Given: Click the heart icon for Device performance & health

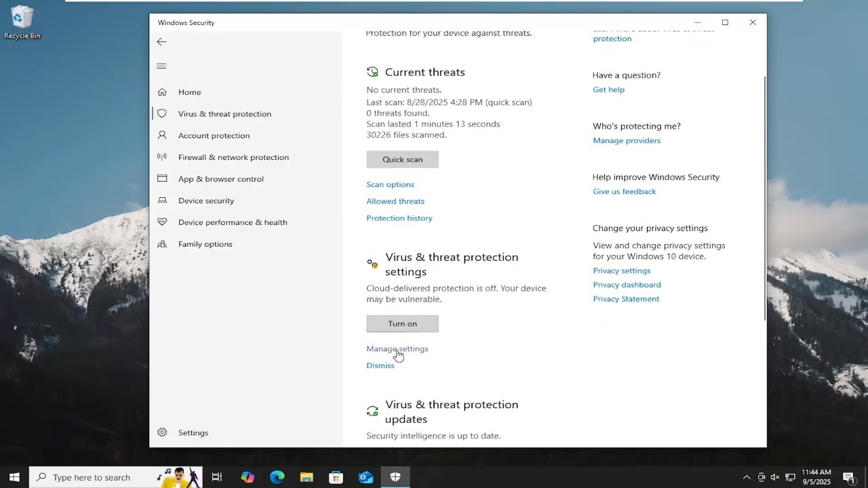Looking at the screenshot, I should point(162,222).
